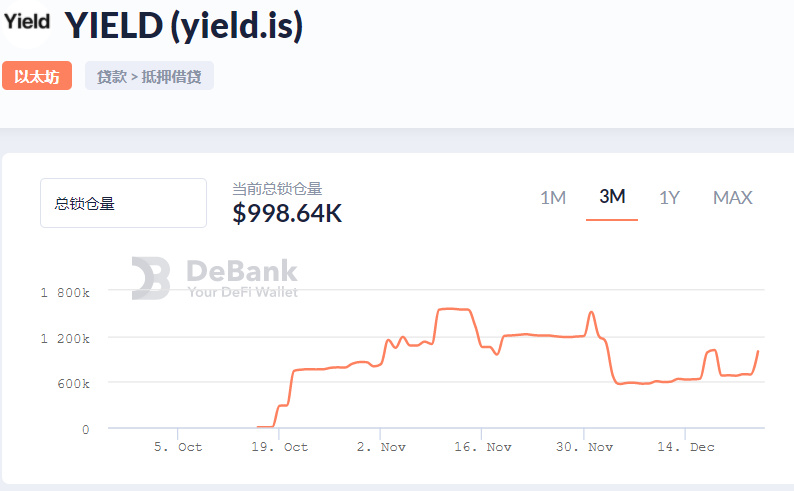The height and width of the screenshot is (491, 794).
Task: Switch chart range to 1M
Action: (x=553, y=197)
